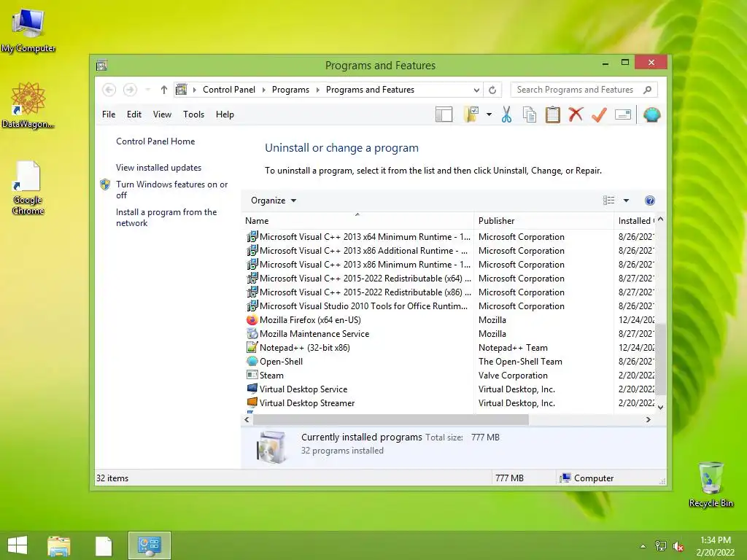
Task: Click the muted volume tray icon
Action: coord(678,546)
